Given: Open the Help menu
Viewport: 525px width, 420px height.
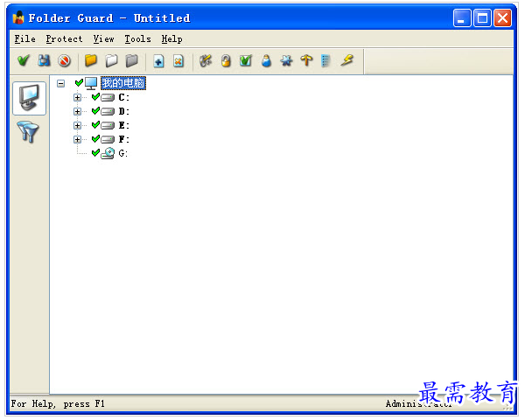Looking at the screenshot, I should point(171,39).
